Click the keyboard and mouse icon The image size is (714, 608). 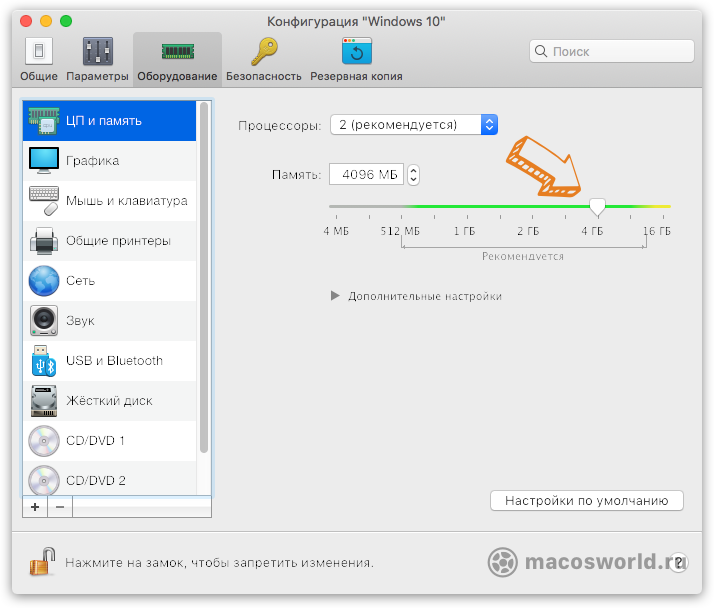pos(44,200)
